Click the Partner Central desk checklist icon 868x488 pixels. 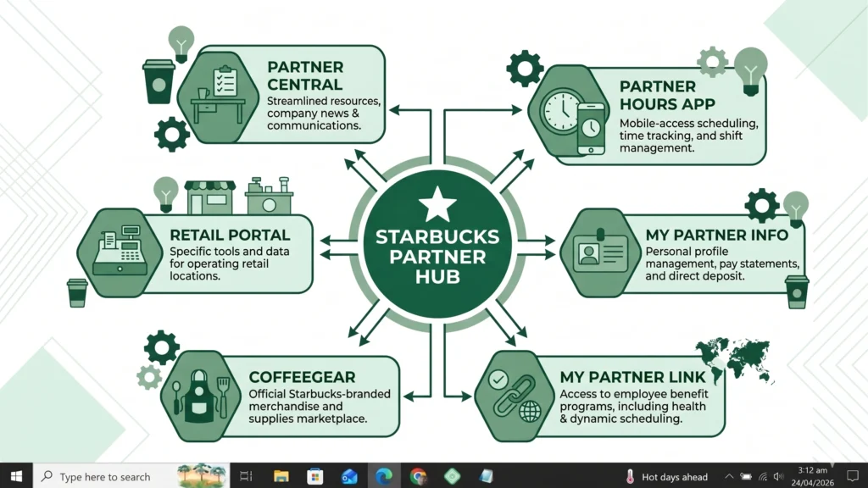tap(218, 97)
